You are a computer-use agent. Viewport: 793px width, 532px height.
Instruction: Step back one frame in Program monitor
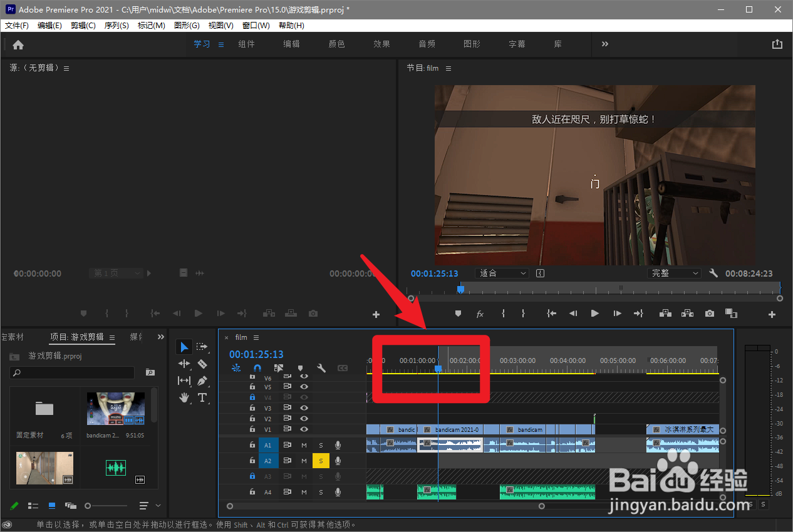pyautogui.click(x=573, y=314)
